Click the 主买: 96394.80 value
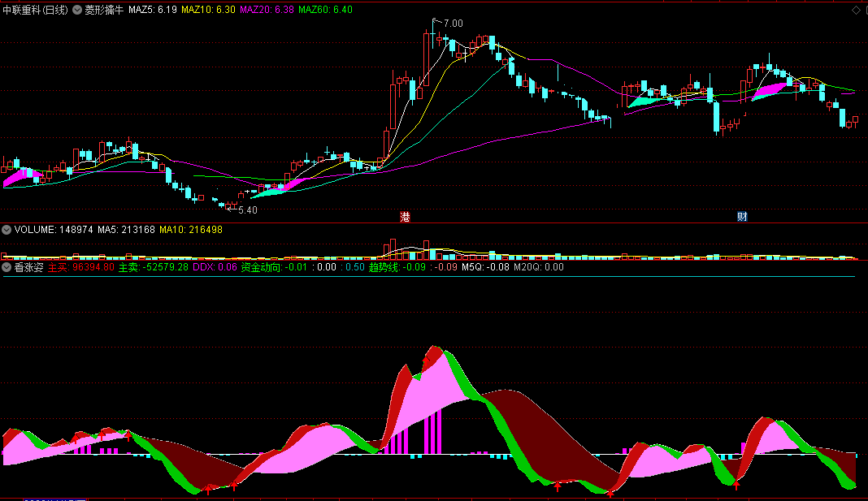 tap(80, 267)
